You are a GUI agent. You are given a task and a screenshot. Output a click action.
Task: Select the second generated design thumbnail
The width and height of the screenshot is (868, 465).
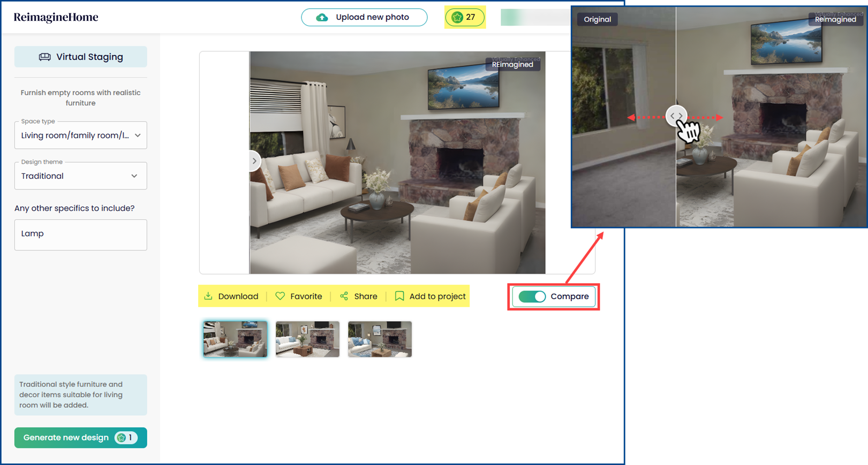[x=307, y=339]
